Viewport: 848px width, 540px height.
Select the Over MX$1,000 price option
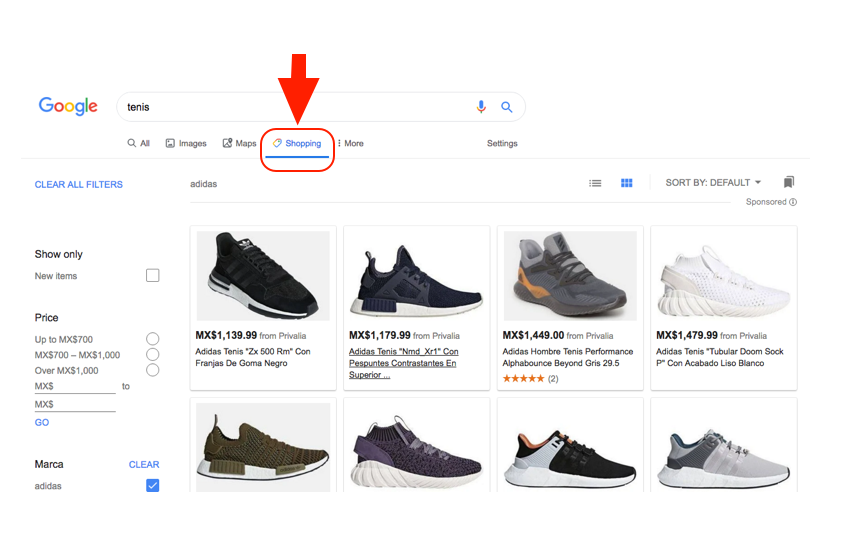coord(152,370)
